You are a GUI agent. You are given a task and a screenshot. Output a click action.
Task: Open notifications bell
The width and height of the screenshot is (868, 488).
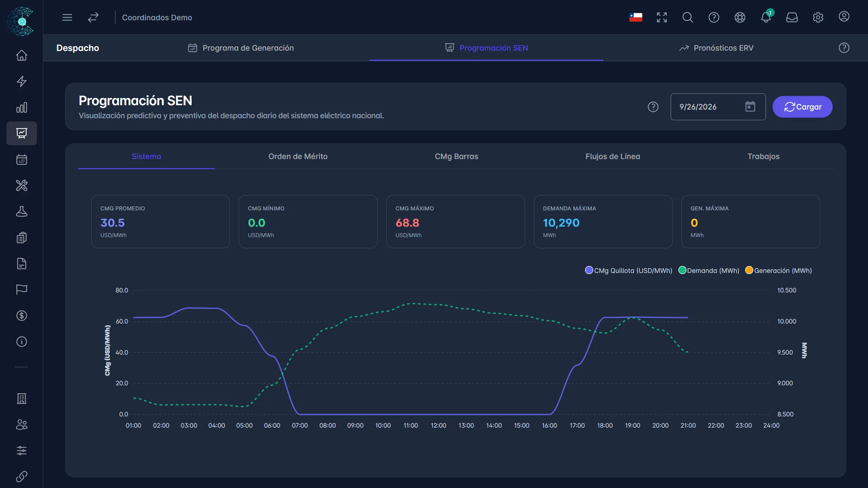pos(766,17)
